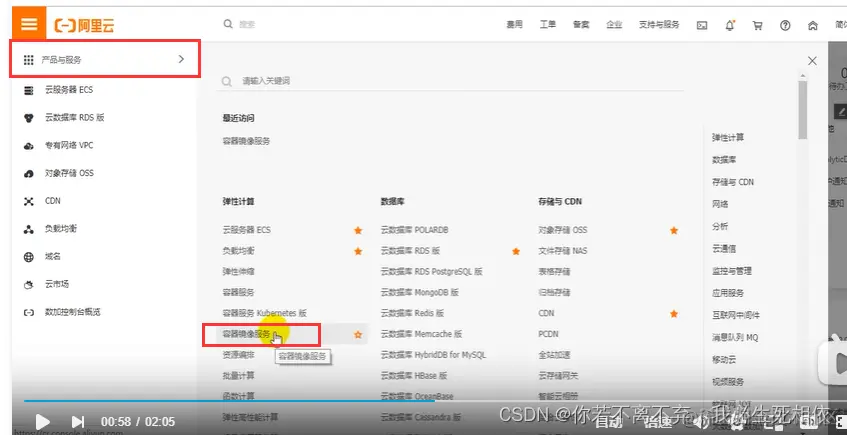Close the products panel with X
847x435 pixels.
tap(812, 61)
